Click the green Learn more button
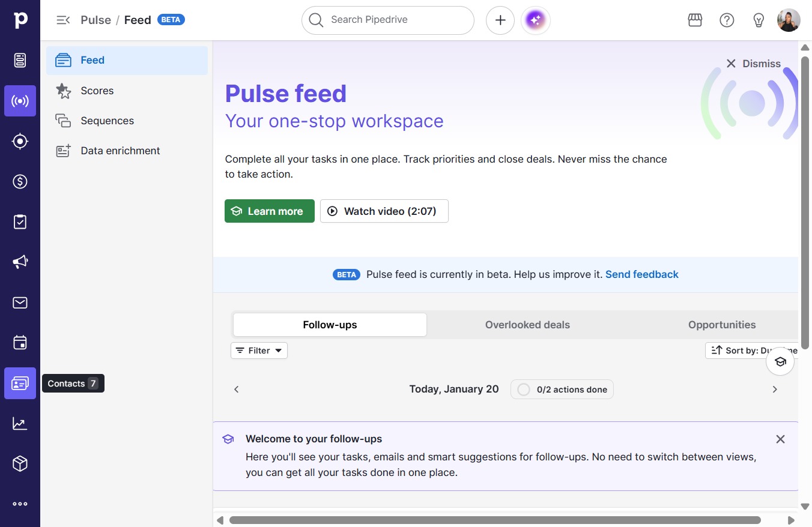 (x=270, y=211)
